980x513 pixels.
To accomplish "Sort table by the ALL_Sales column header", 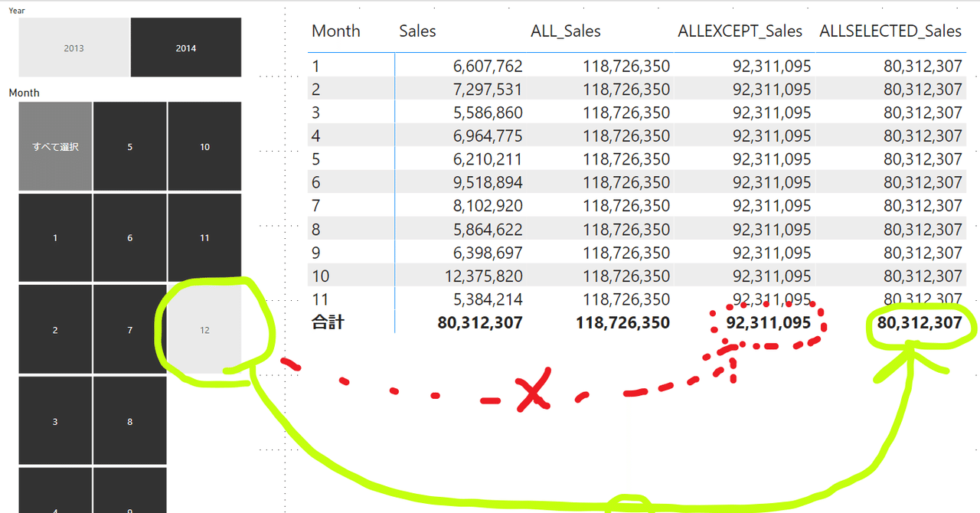I will click(x=565, y=31).
